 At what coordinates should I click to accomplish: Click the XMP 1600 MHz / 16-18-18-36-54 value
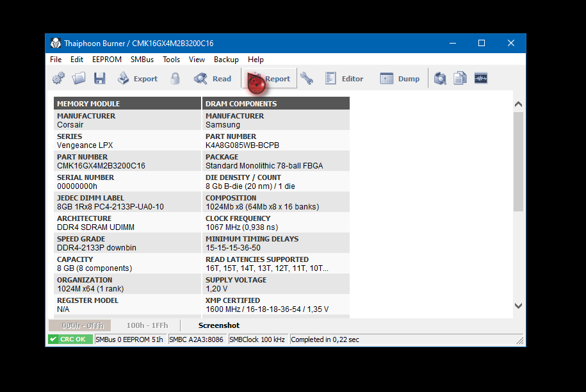coord(267,309)
